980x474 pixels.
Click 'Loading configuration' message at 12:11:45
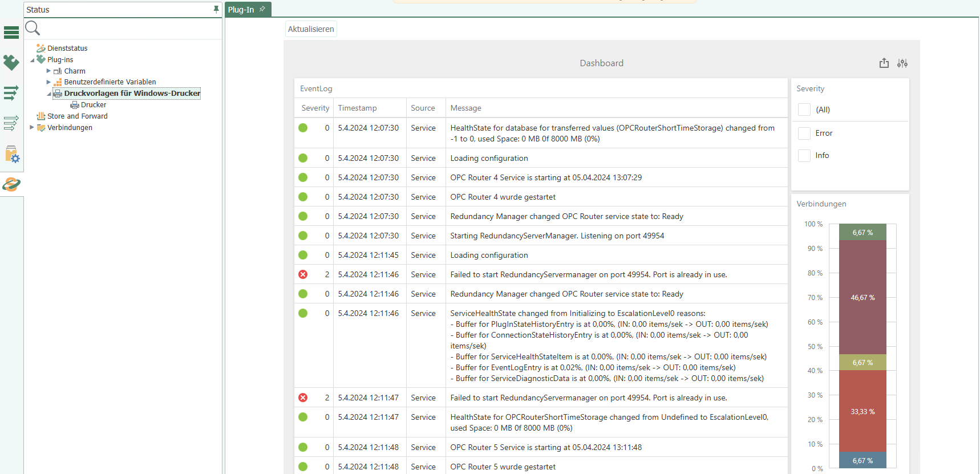tap(489, 255)
